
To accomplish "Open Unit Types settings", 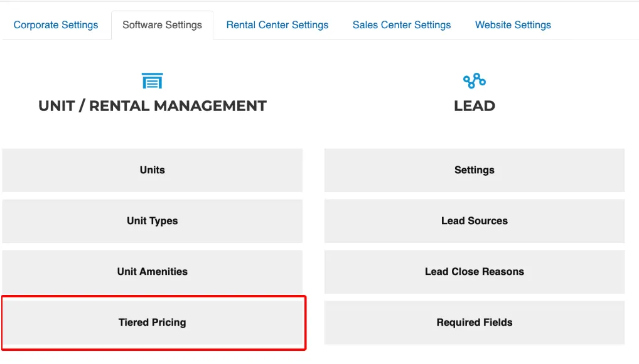I will click(153, 221).
